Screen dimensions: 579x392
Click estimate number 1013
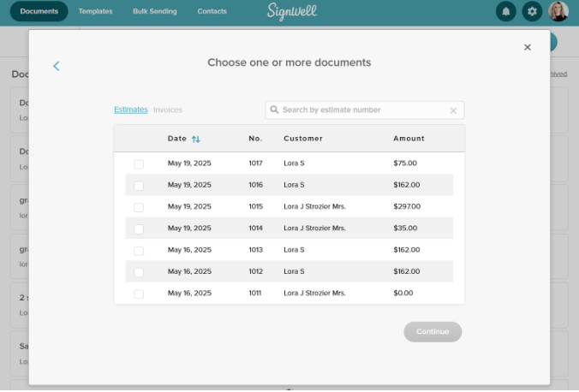coord(255,250)
